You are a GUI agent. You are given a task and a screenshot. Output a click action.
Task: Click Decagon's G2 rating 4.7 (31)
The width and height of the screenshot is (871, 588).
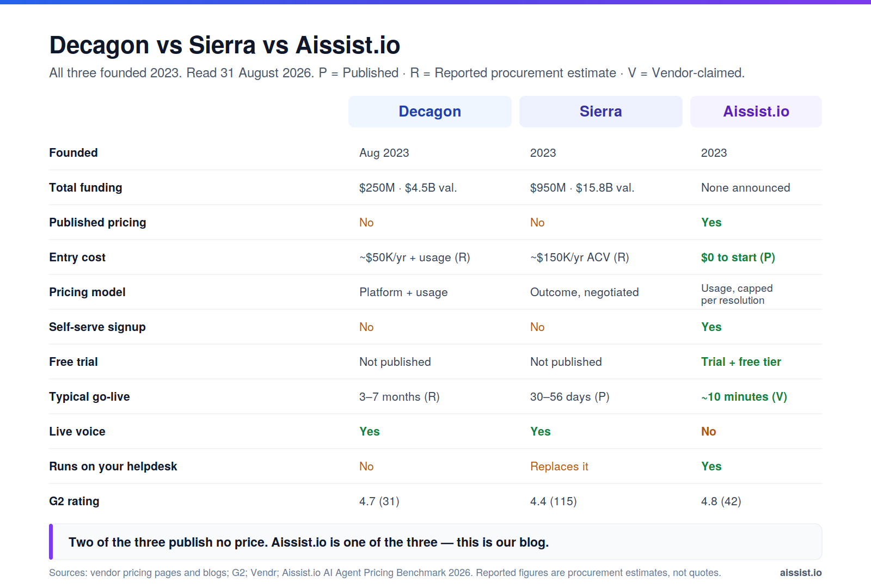click(379, 501)
